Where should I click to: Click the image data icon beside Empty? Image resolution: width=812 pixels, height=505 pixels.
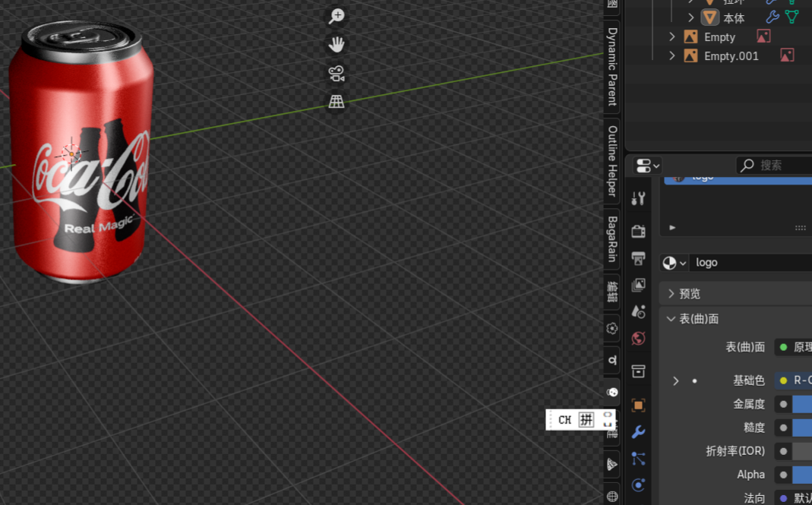click(x=763, y=36)
